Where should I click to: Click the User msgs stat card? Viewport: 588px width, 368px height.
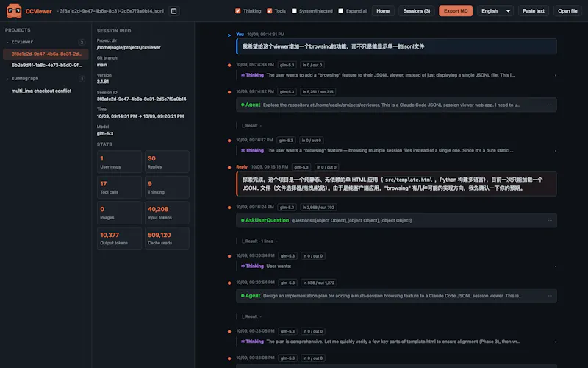(119, 162)
